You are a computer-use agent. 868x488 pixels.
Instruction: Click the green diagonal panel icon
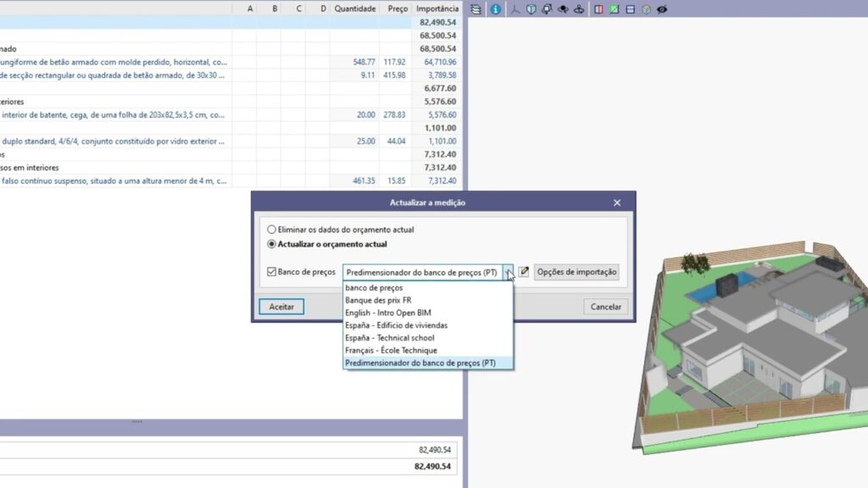(x=615, y=9)
